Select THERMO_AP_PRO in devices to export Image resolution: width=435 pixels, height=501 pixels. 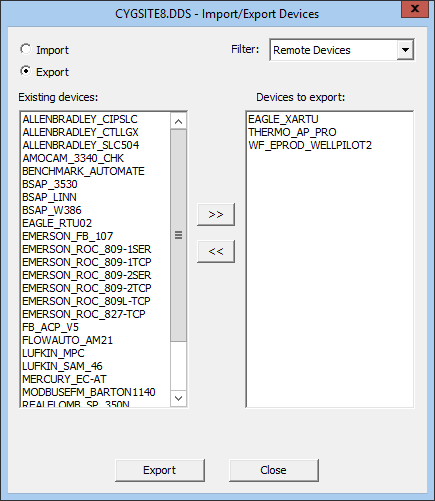point(330,132)
